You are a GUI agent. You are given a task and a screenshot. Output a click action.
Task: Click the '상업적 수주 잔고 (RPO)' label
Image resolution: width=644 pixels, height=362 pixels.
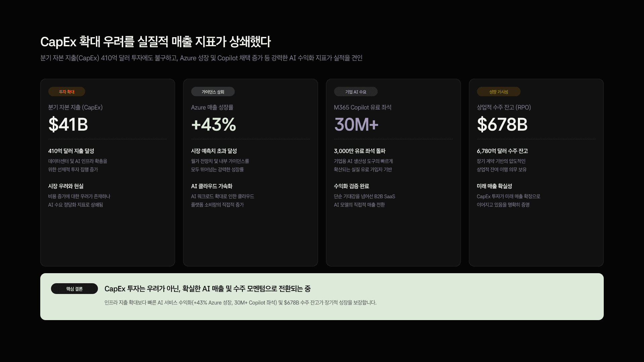(x=504, y=107)
